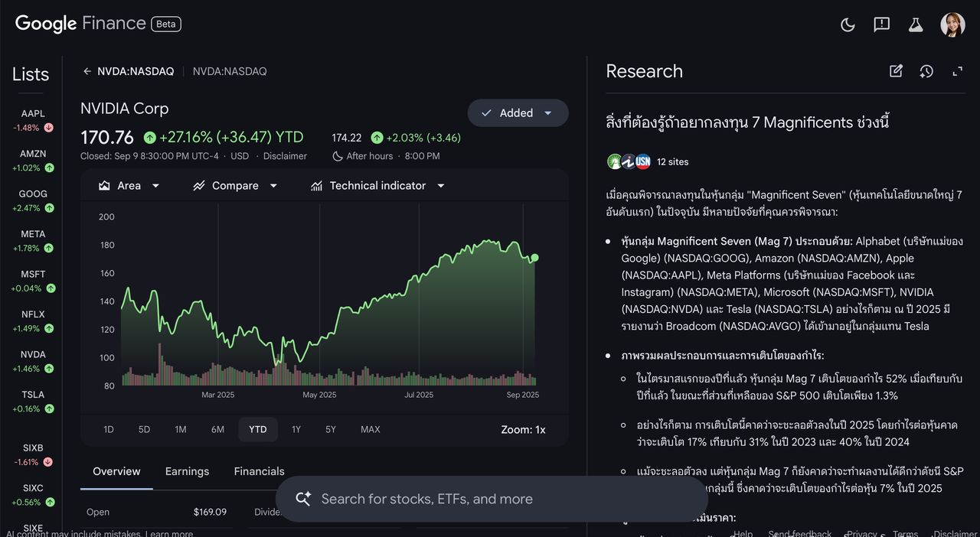980x537 pixels.
Task: Open the send feedback icon
Action: (x=881, y=24)
